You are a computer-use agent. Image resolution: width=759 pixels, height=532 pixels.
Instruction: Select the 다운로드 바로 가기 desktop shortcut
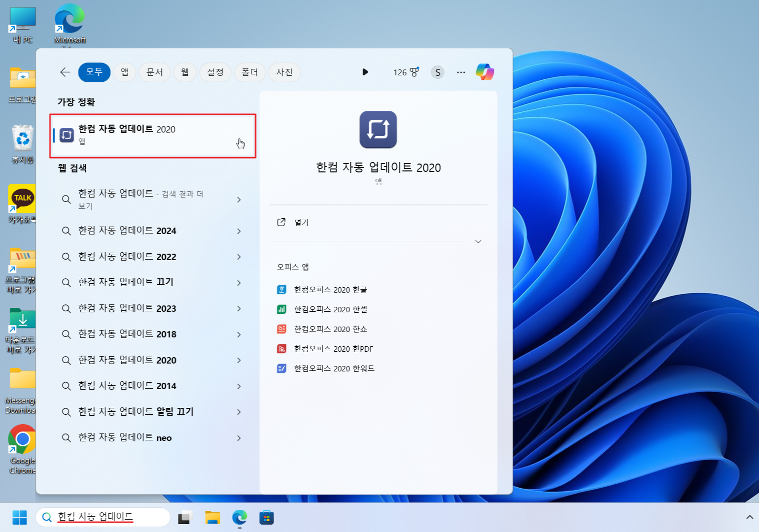point(21,331)
